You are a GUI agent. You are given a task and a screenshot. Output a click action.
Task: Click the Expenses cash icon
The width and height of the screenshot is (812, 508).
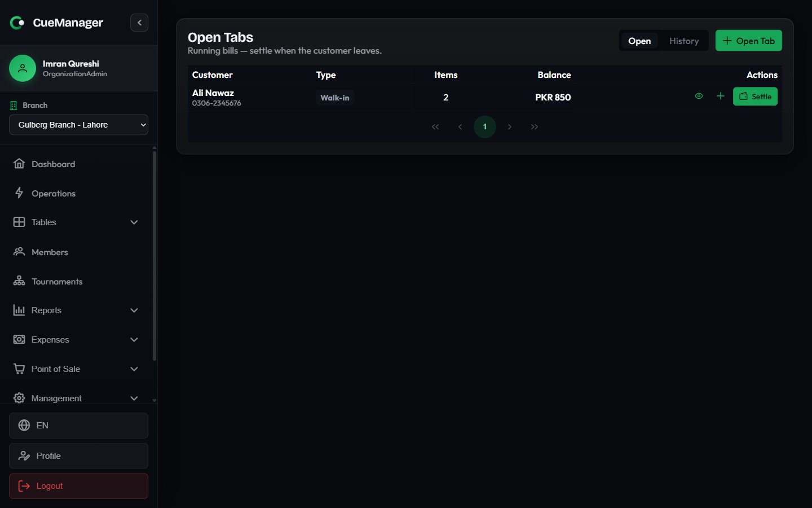coord(19,339)
